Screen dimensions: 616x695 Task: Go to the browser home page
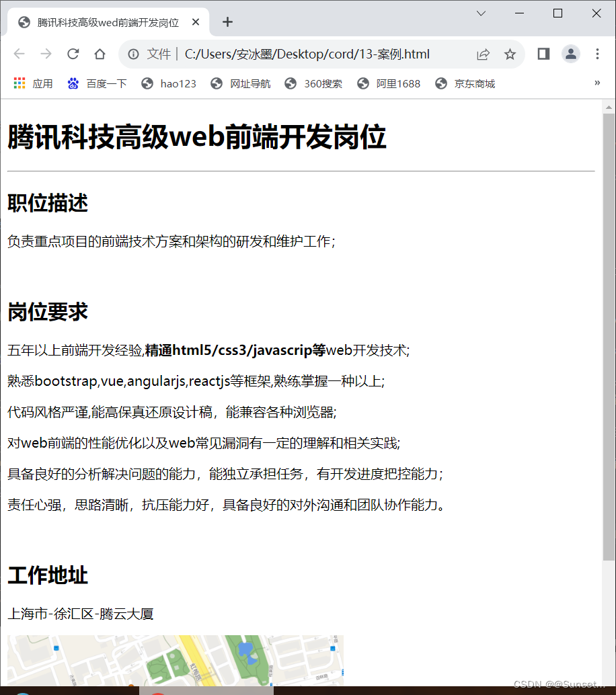[x=100, y=54]
